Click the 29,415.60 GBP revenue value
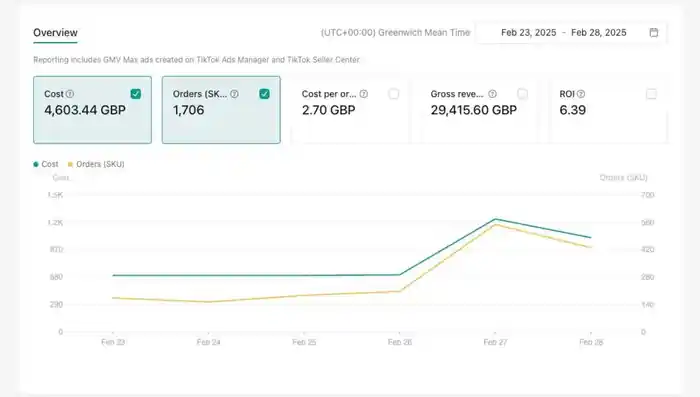Screen dimensions: 700x397 pyautogui.click(x=474, y=110)
